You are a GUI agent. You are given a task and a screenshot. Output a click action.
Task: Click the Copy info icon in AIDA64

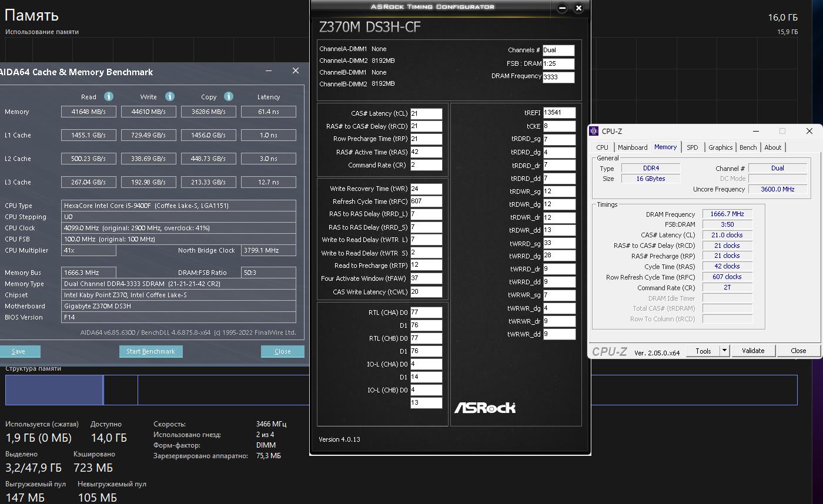pyautogui.click(x=229, y=96)
